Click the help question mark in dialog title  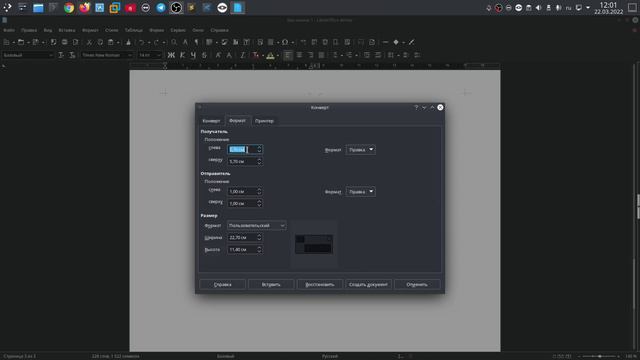[x=416, y=107]
